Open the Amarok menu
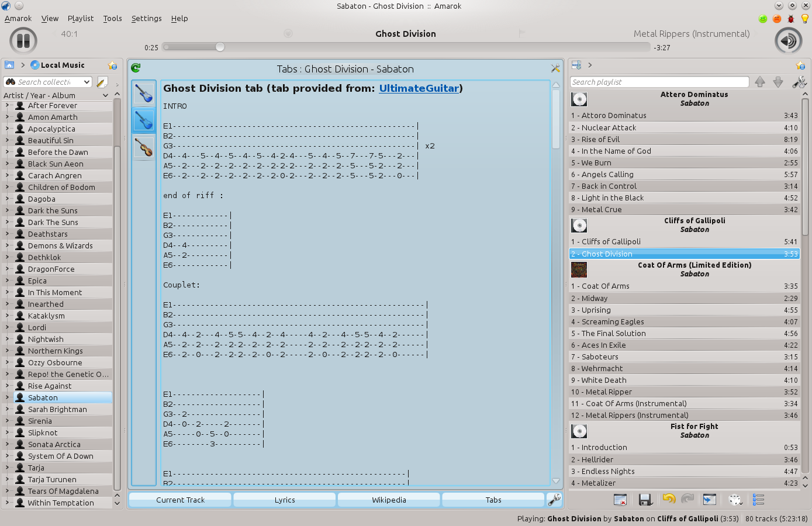The width and height of the screenshot is (812, 526). (18, 18)
